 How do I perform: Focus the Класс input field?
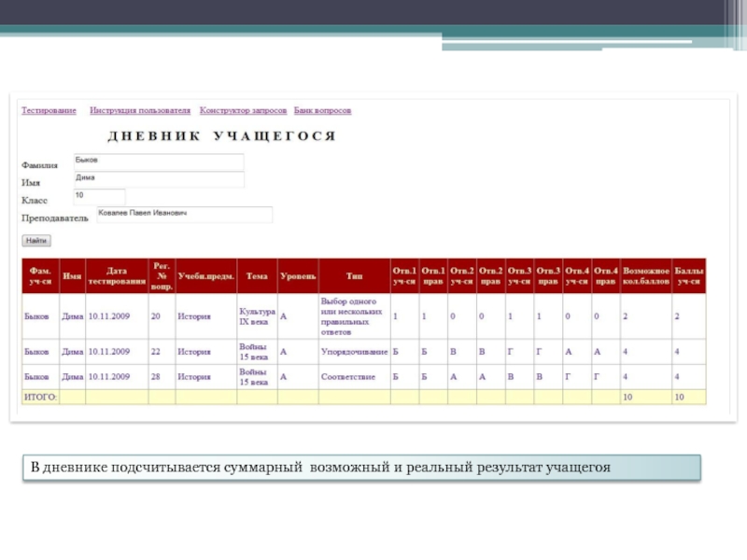[98, 197]
